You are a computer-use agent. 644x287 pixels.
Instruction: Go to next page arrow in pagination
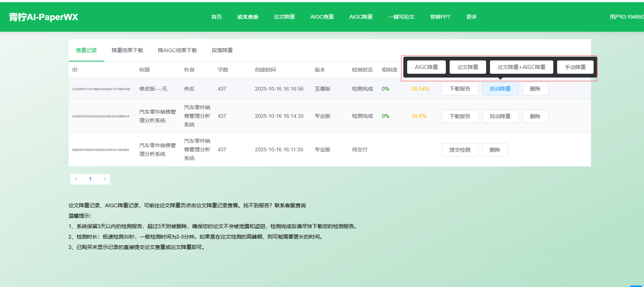tap(104, 179)
